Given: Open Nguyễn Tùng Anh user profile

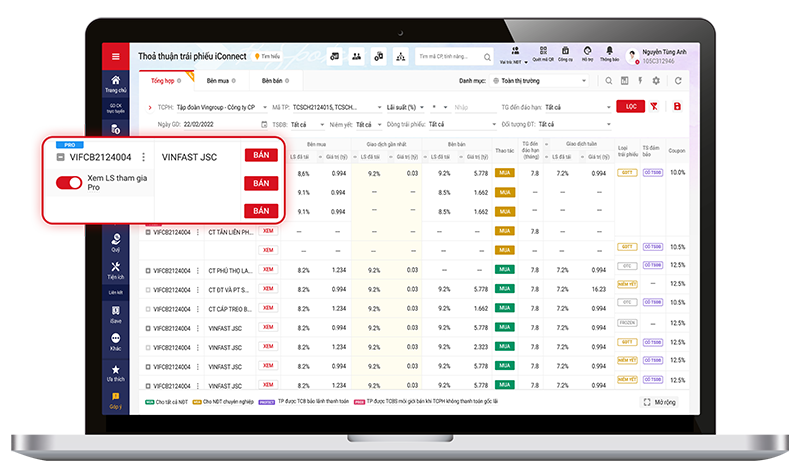Looking at the screenshot, I should pos(657,56).
